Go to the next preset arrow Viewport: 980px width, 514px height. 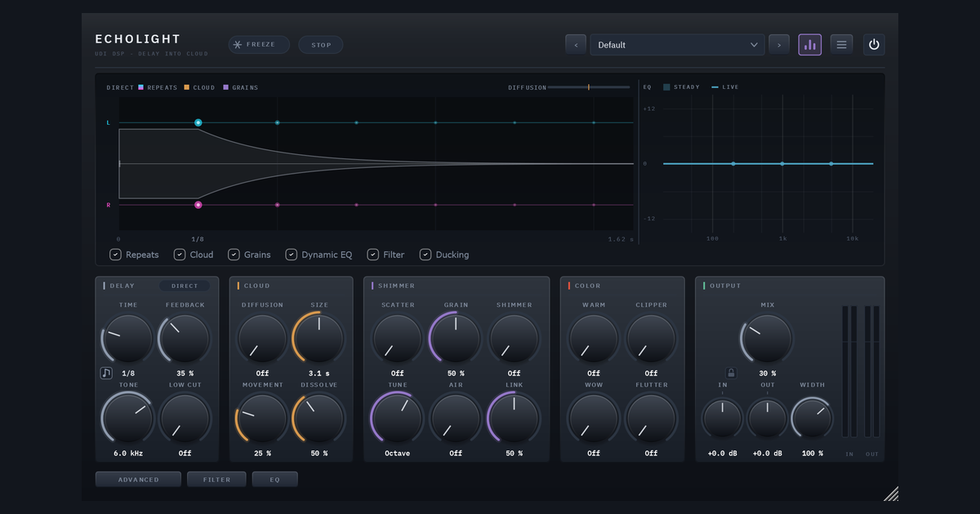click(779, 45)
